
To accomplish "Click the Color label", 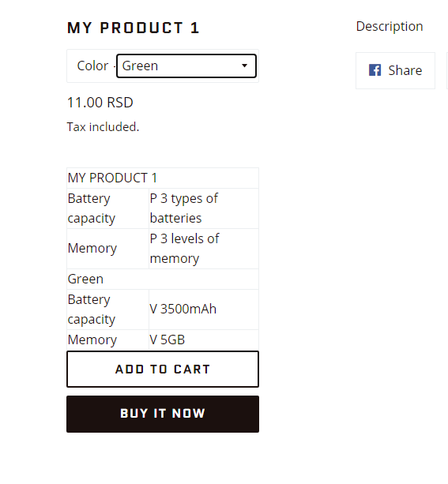I will (92, 66).
